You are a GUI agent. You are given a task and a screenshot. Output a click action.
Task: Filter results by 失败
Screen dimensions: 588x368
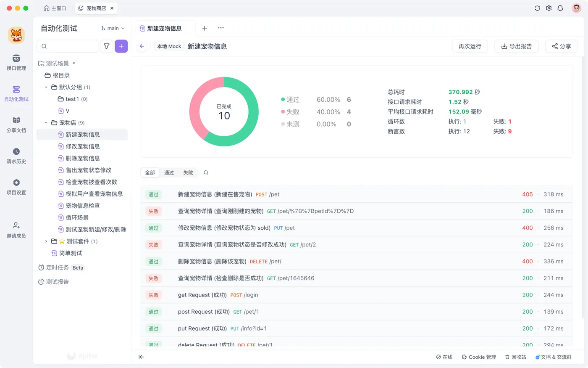pyautogui.click(x=188, y=172)
